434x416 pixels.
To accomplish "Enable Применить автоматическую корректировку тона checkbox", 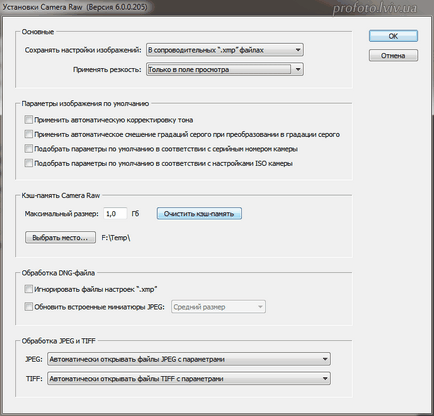I will 29,120.
